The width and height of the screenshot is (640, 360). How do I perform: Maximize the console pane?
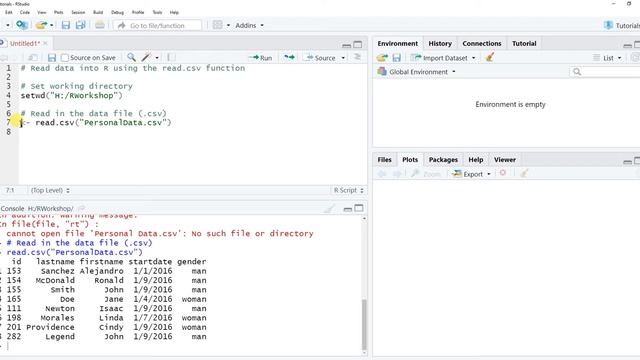(358, 209)
